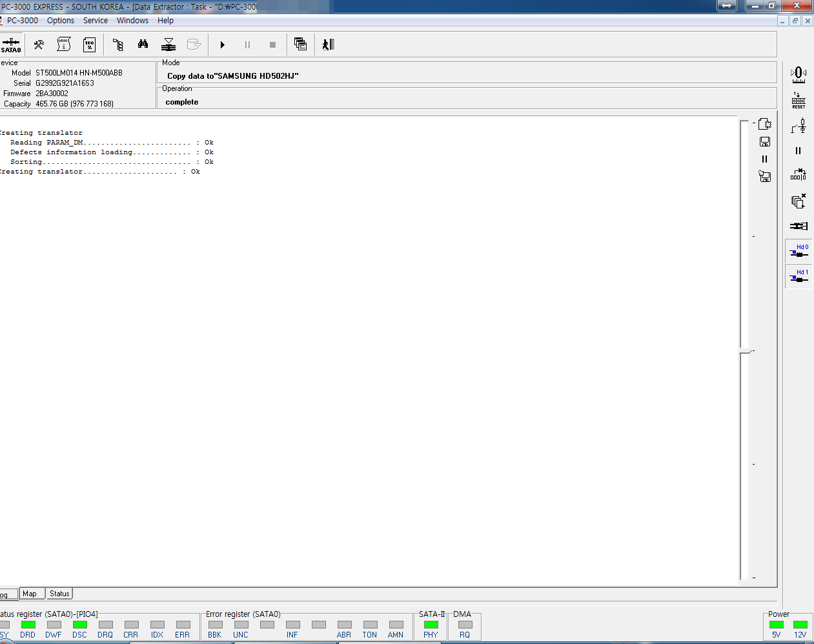This screenshot has width=814, height=644.
Task: Click the log panel vertical slider handle
Action: [x=745, y=351]
